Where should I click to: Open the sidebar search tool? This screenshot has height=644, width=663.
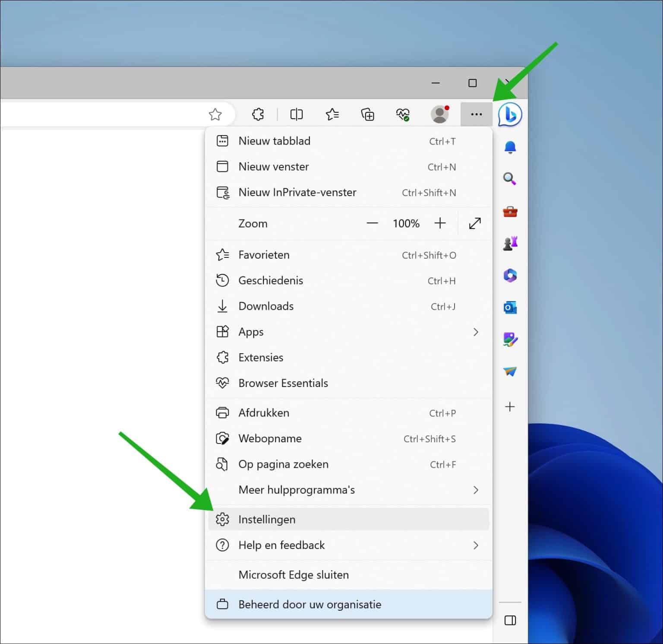(x=510, y=179)
